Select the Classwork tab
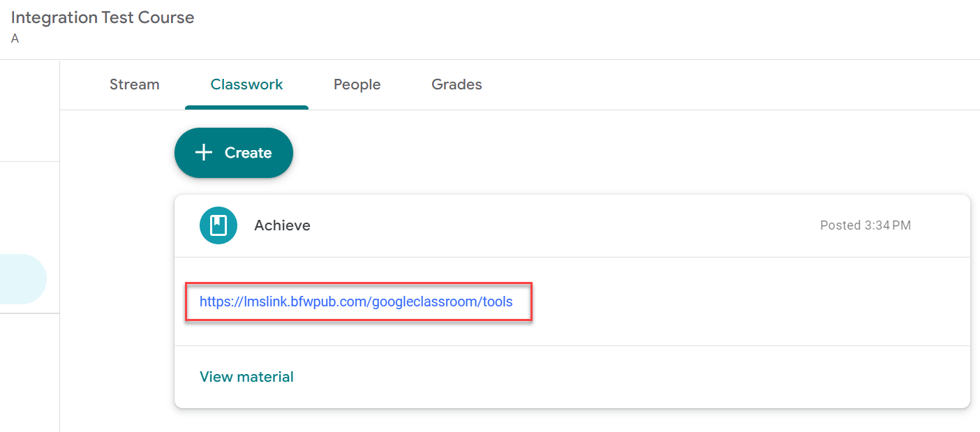980x432 pixels. [246, 84]
